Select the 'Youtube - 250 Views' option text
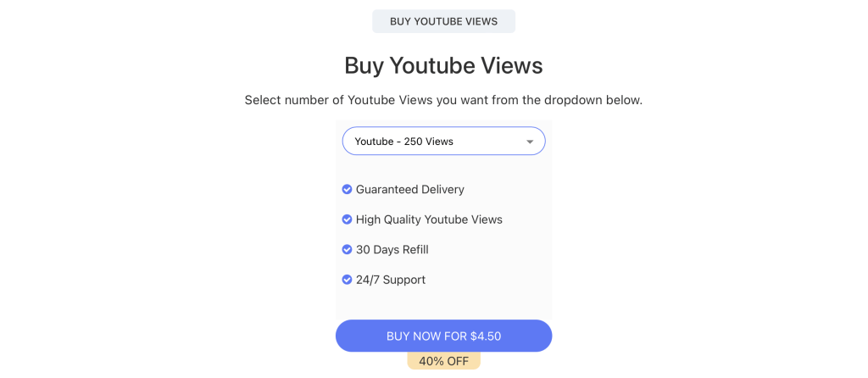This screenshot has height=378, width=868. [403, 142]
